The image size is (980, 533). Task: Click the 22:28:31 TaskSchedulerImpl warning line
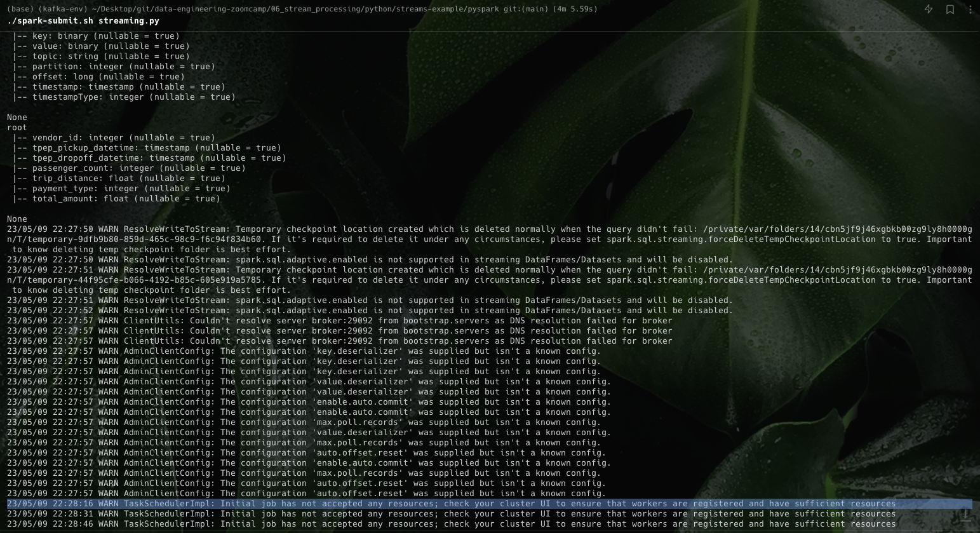coord(452,514)
